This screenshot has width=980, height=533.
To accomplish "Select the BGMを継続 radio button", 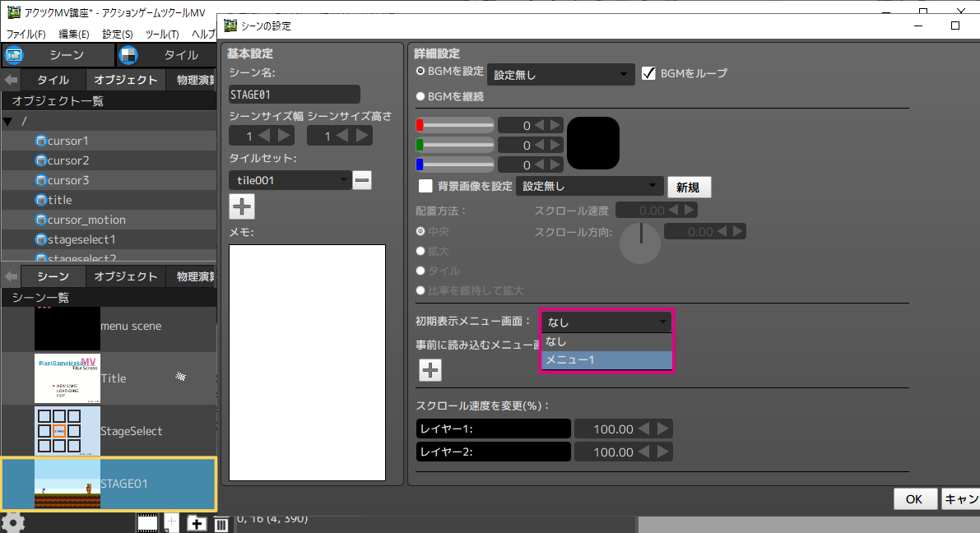I will (421, 96).
